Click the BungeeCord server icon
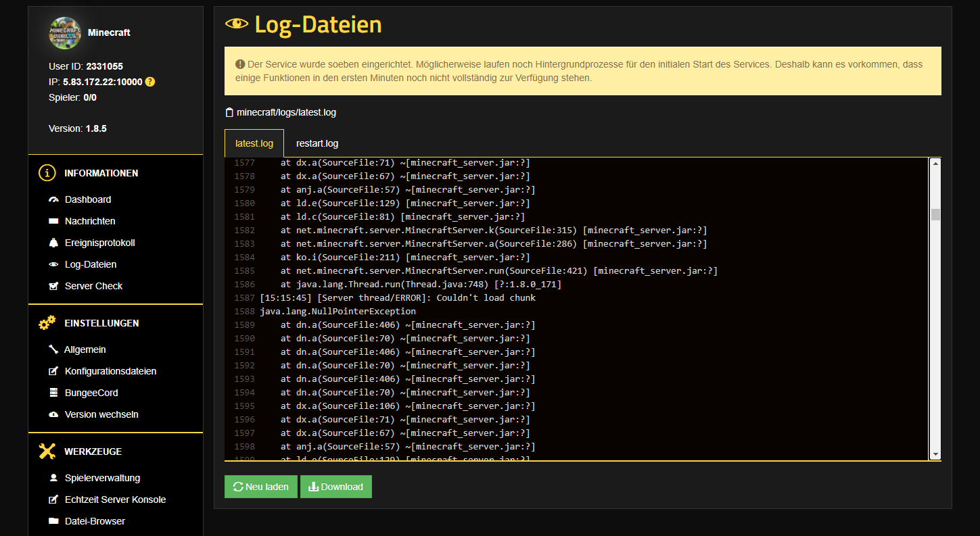Viewport: 980px width, 536px height. tap(53, 393)
